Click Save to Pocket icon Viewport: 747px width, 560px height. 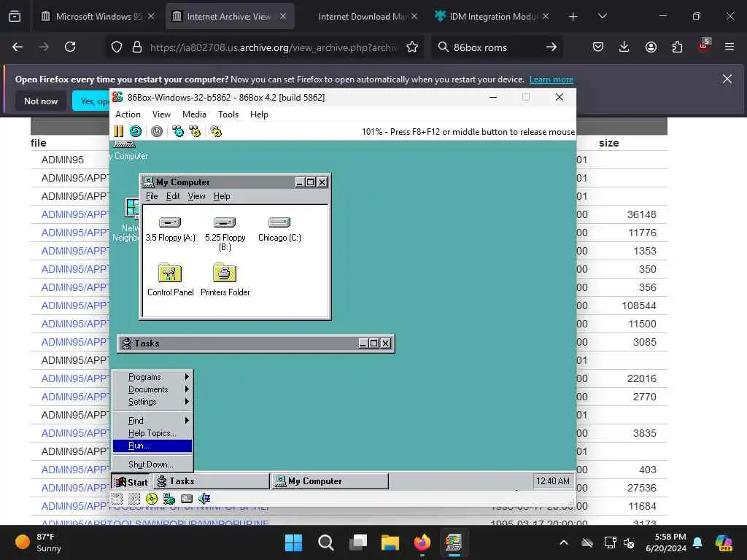(598, 47)
